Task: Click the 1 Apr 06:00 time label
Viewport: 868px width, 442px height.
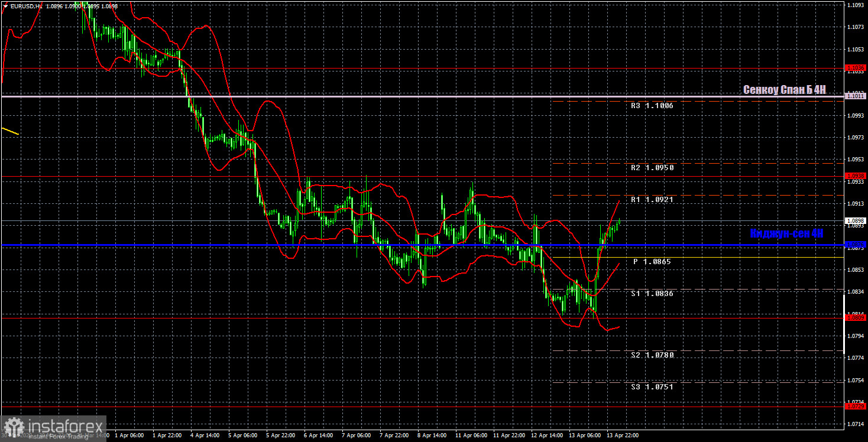Action: 129,435
